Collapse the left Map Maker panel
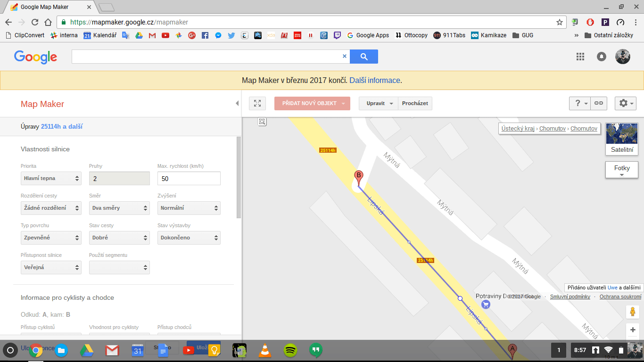Image resolution: width=644 pixels, height=362 pixels. click(237, 103)
